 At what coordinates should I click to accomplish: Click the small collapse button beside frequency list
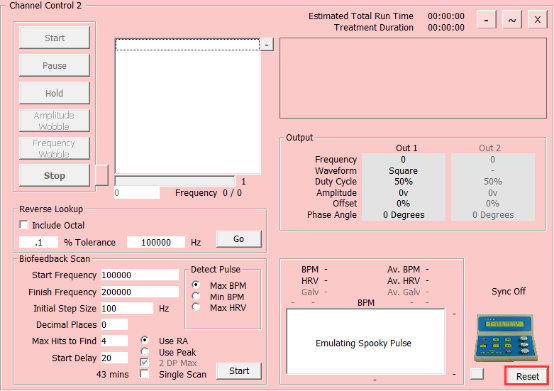[x=267, y=45]
